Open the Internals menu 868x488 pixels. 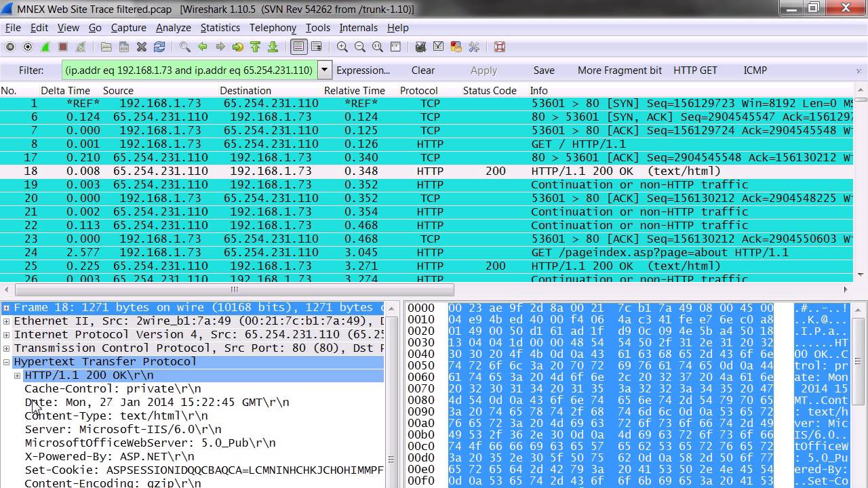359,28
